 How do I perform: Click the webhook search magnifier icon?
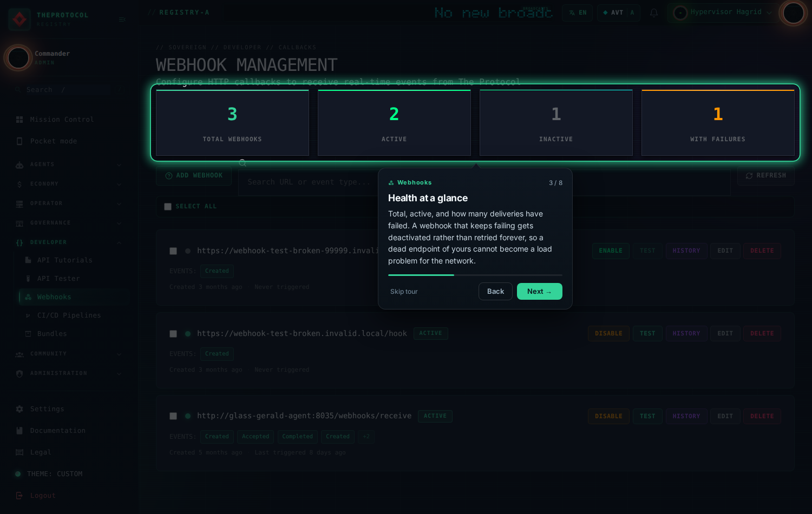click(243, 163)
